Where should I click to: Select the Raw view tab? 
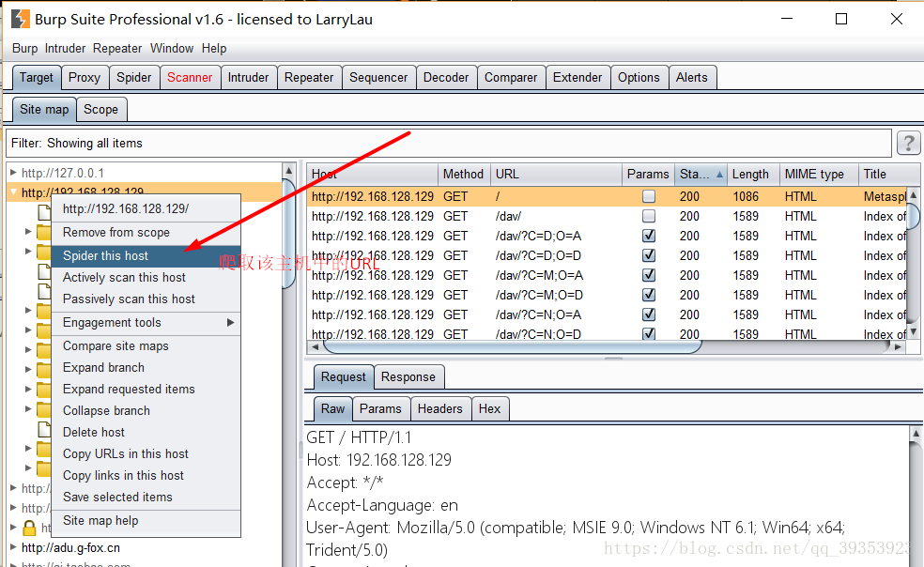click(333, 408)
